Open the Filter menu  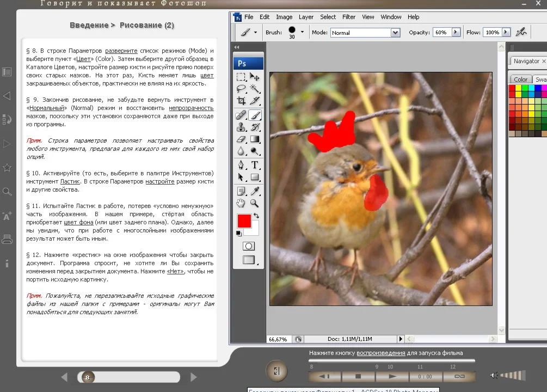(349, 17)
